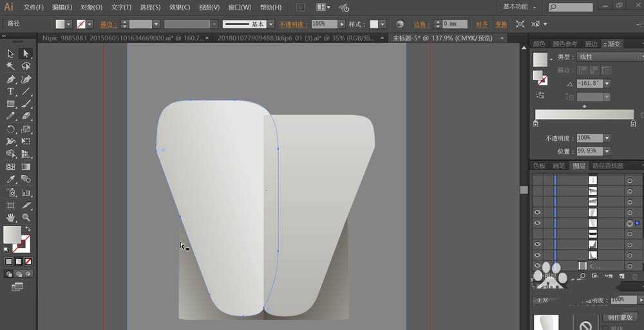Select the Direct Selection tool
Screen dimensions: 644x330
click(x=26, y=54)
